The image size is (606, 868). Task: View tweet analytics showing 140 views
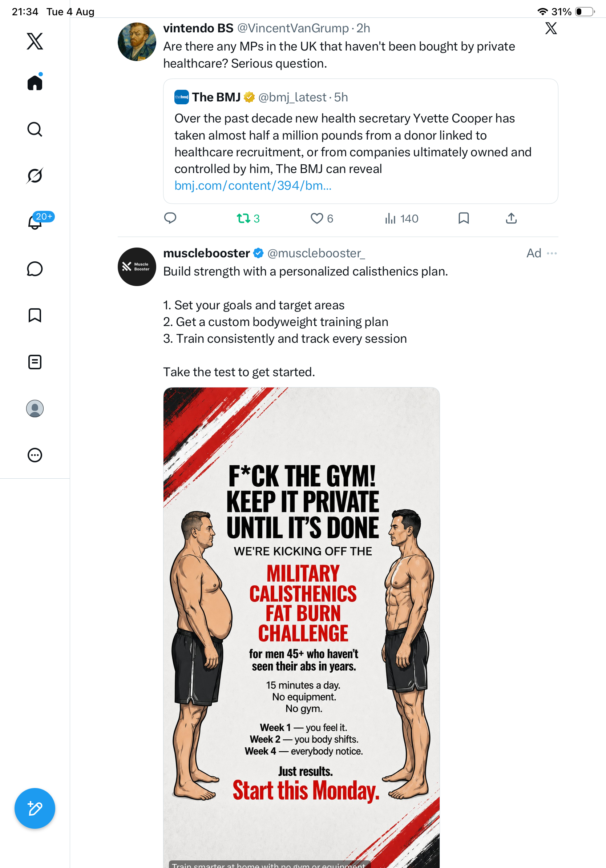tap(401, 218)
